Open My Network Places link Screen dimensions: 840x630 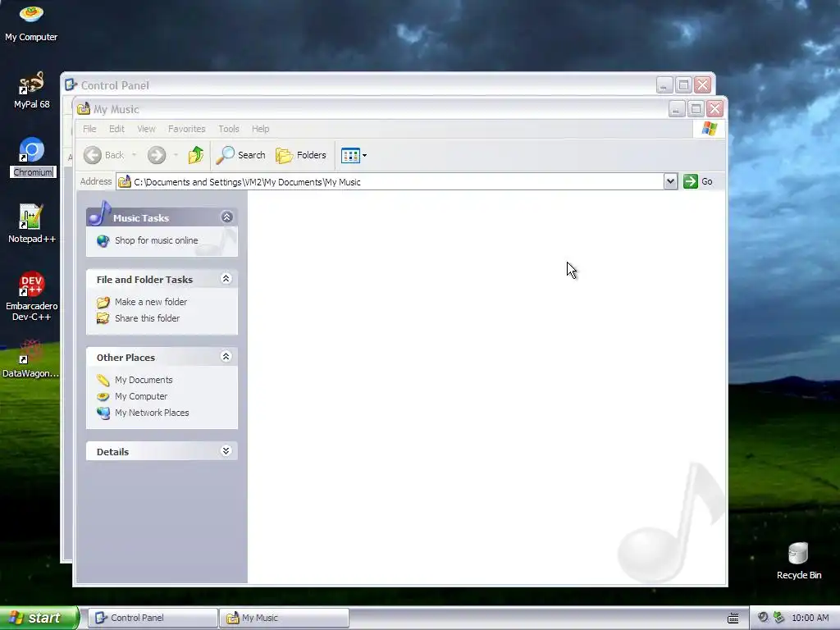[x=152, y=413]
